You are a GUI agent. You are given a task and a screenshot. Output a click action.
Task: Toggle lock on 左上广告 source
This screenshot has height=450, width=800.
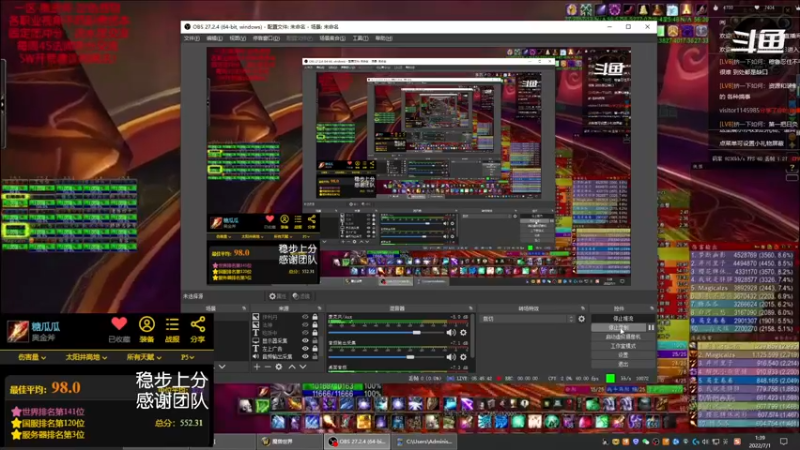click(x=315, y=348)
